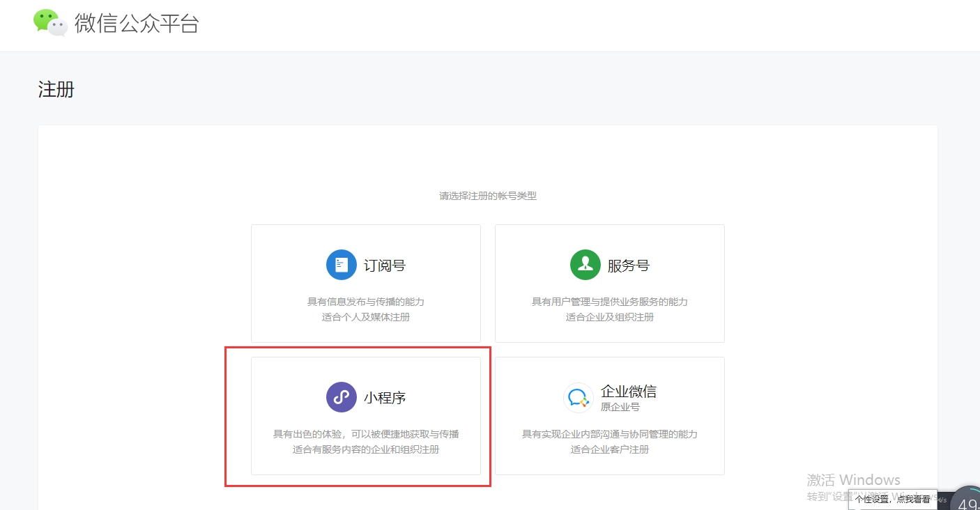Open the 微信公众平台 header title link
Viewport: 980px width, 510px height.
(137, 23)
